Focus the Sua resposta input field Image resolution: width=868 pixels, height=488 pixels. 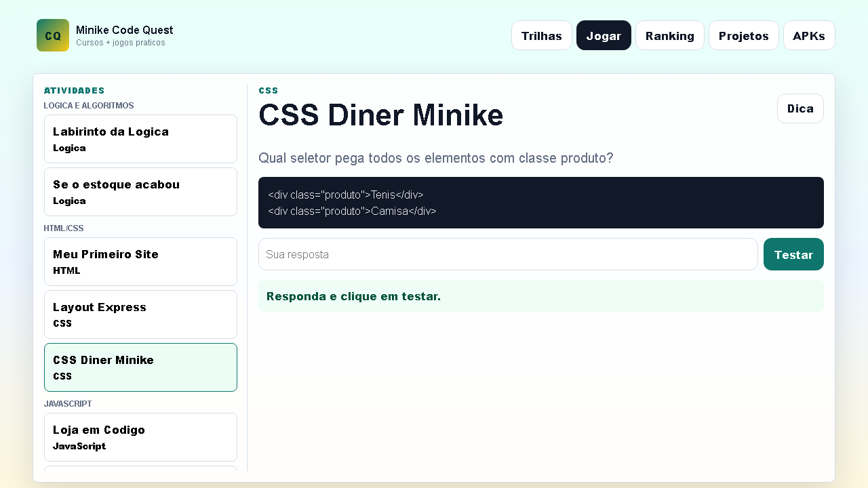[508, 254]
